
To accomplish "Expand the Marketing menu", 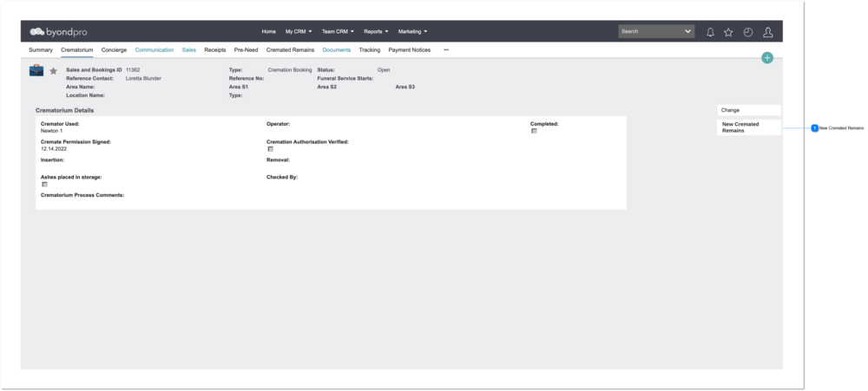I will tap(412, 31).
